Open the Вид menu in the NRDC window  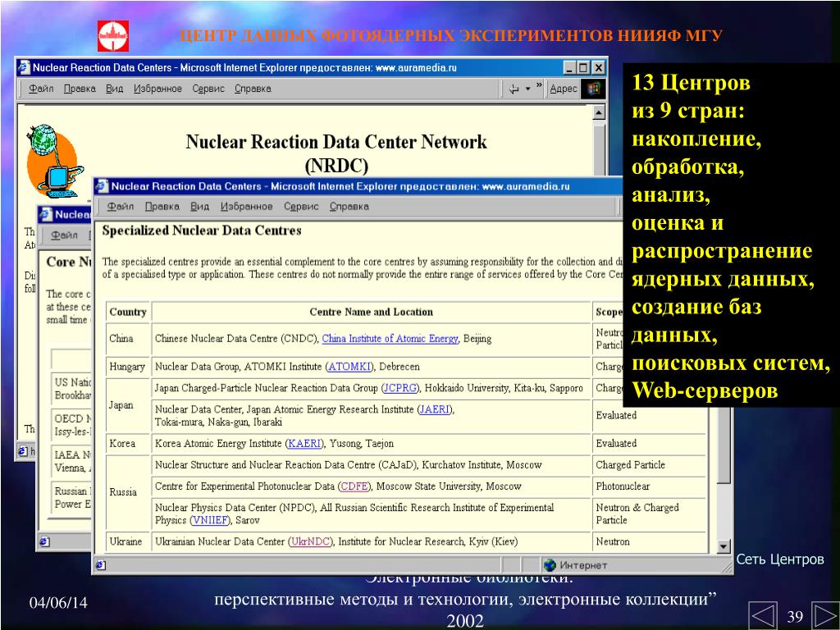(x=115, y=89)
